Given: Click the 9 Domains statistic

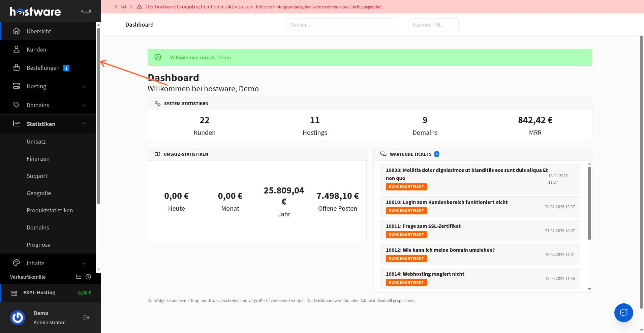Looking at the screenshot, I should [425, 125].
